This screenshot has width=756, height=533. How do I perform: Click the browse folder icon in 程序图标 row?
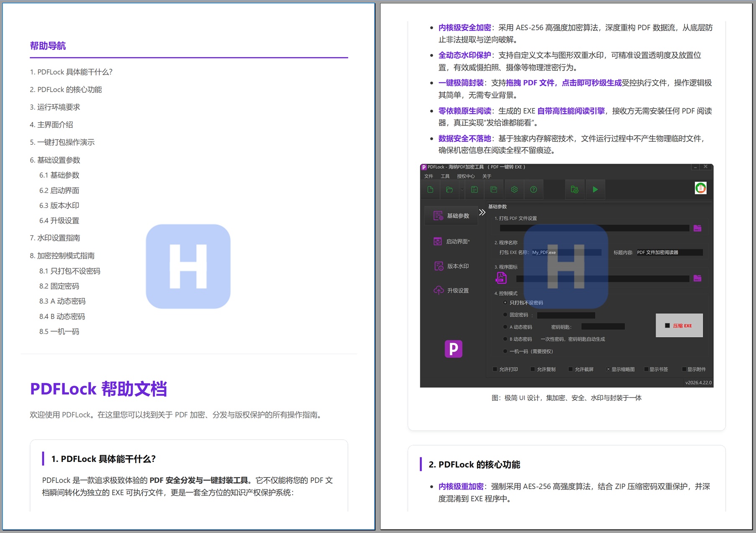(x=697, y=278)
